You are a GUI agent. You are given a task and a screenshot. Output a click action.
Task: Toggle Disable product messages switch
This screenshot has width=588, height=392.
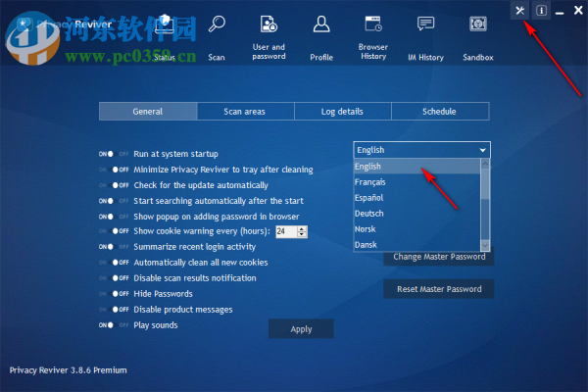114,310
